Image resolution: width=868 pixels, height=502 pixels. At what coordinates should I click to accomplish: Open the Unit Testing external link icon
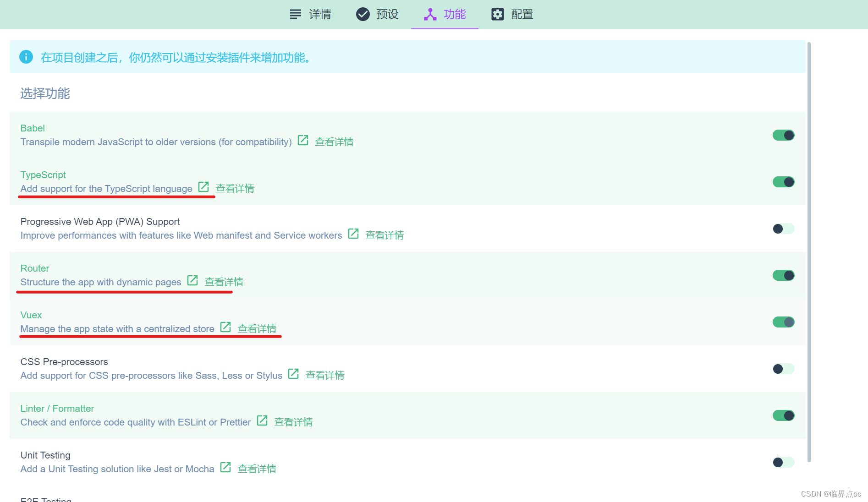point(225,467)
